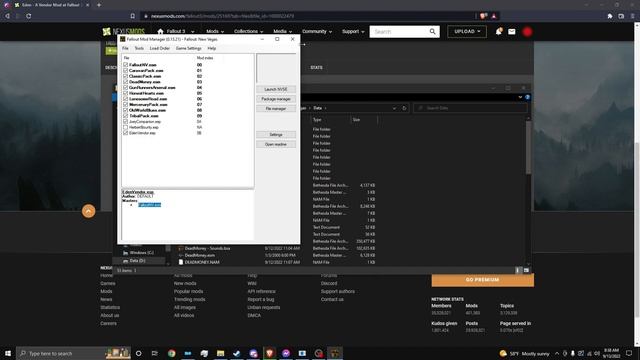
Task: Show hidden system tray icons
Action: tap(557, 353)
